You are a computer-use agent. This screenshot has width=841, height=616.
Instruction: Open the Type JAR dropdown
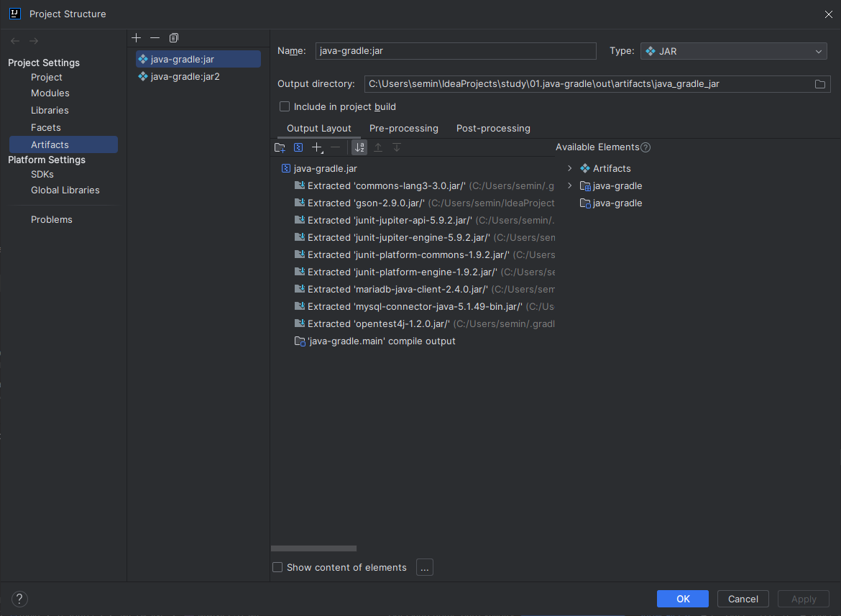(733, 52)
